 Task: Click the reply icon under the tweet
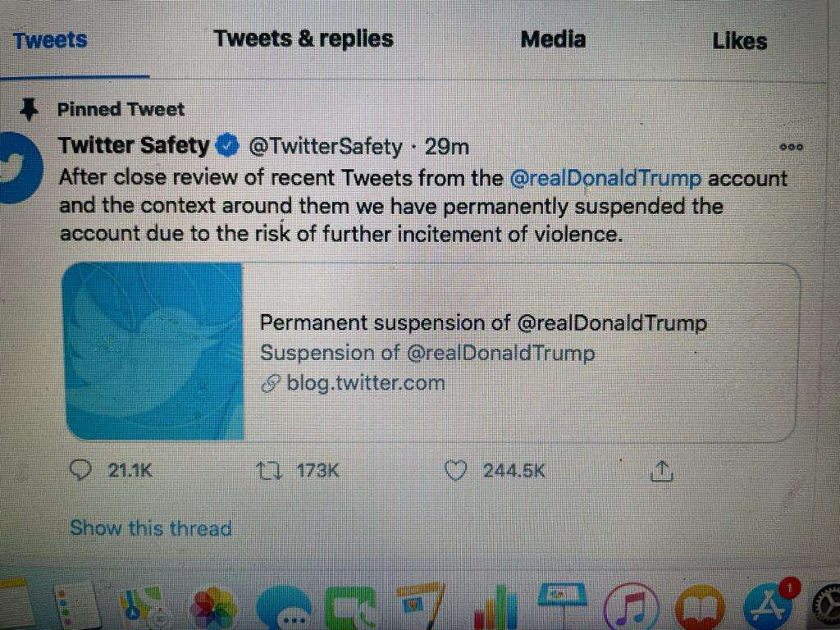[80, 470]
